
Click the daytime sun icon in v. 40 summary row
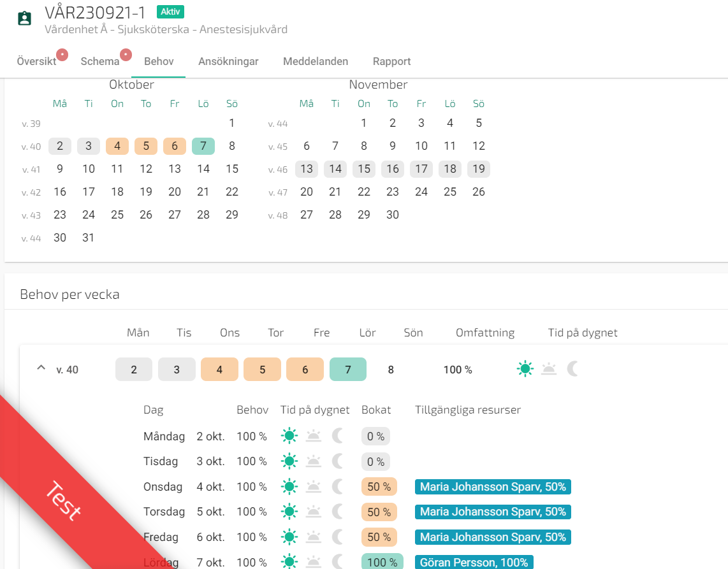click(x=525, y=369)
